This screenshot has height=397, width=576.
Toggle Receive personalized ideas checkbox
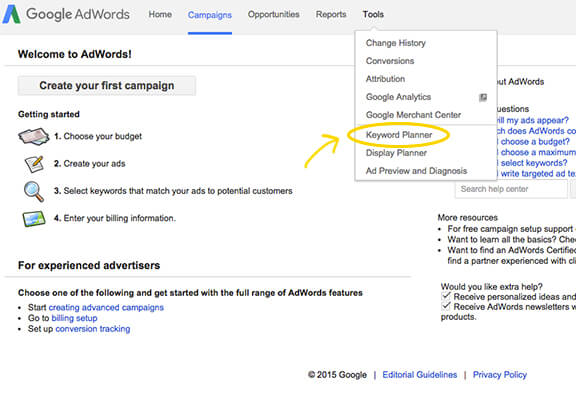click(446, 296)
